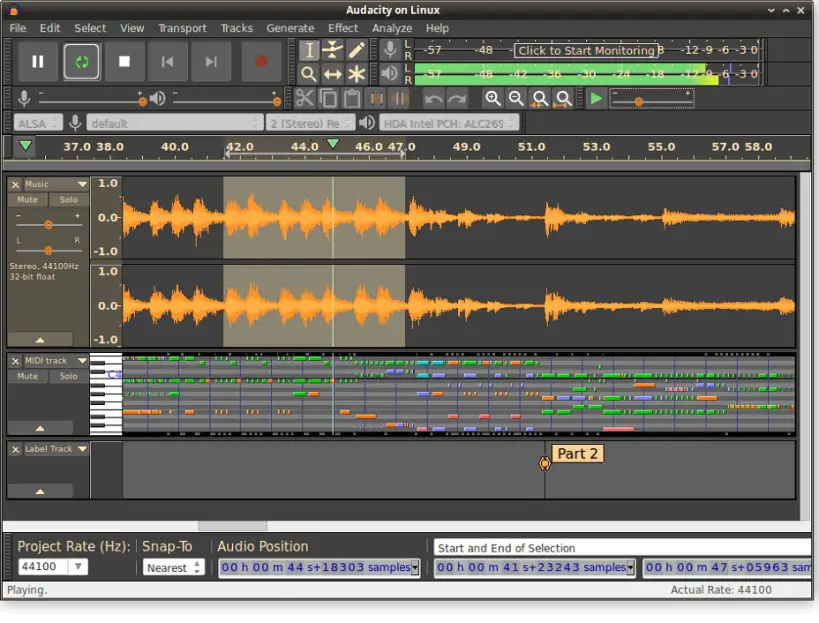The image size is (819, 623).
Task: Click the Zoom In magnifier icon
Action: 492,98
